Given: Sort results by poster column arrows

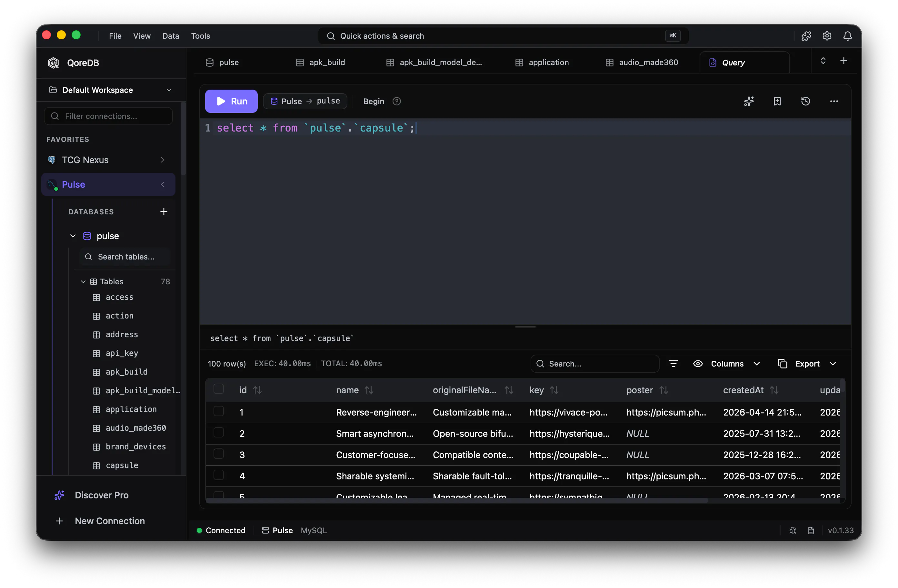Looking at the screenshot, I should pyautogui.click(x=664, y=390).
